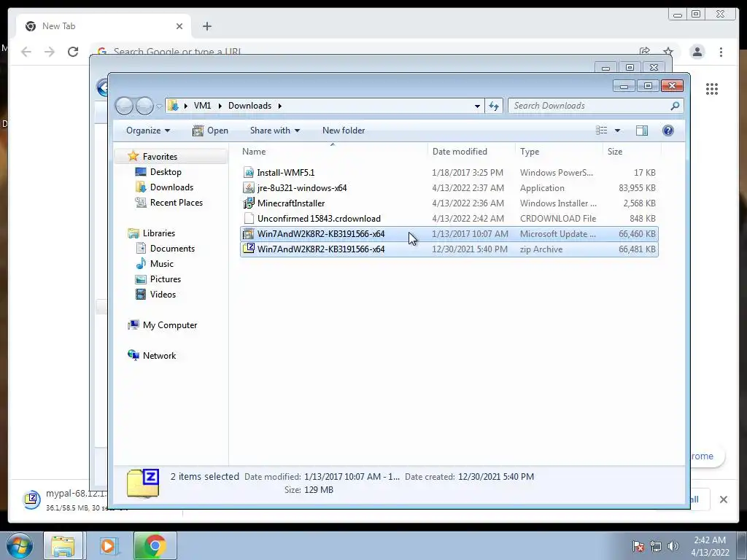Click the search magnifier in Search Downloads

point(675,106)
